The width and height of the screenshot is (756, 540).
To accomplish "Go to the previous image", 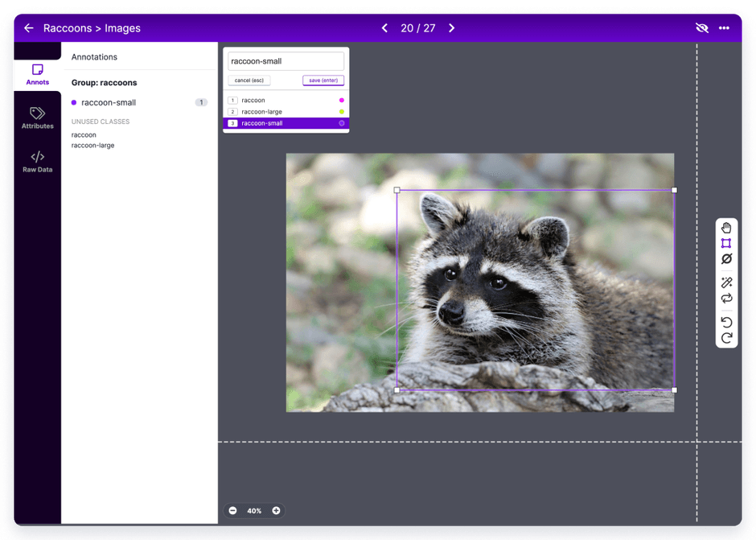I will [x=384, y=28].
